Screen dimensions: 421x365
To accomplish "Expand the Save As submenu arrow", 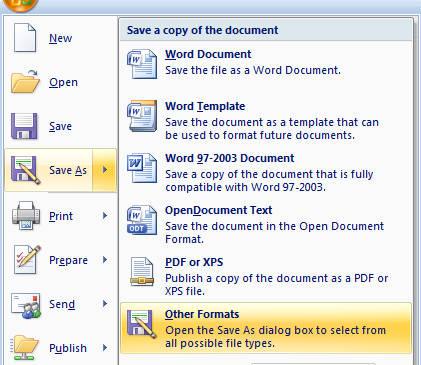I will [x=105, y=170].
